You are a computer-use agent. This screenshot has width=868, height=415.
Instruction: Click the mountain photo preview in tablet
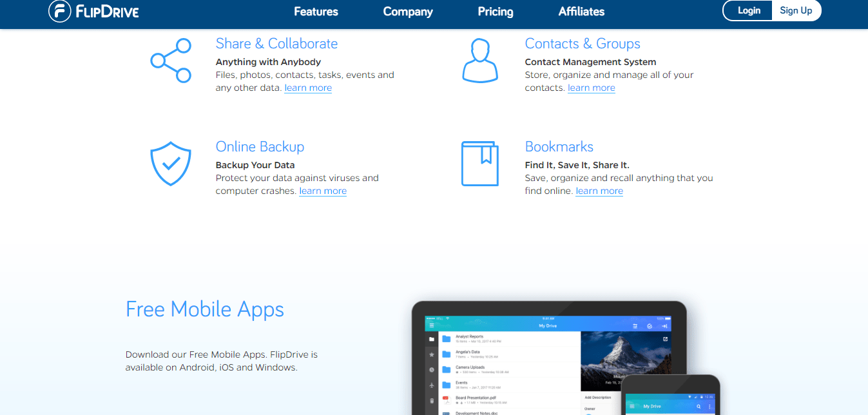click(626, 361)
